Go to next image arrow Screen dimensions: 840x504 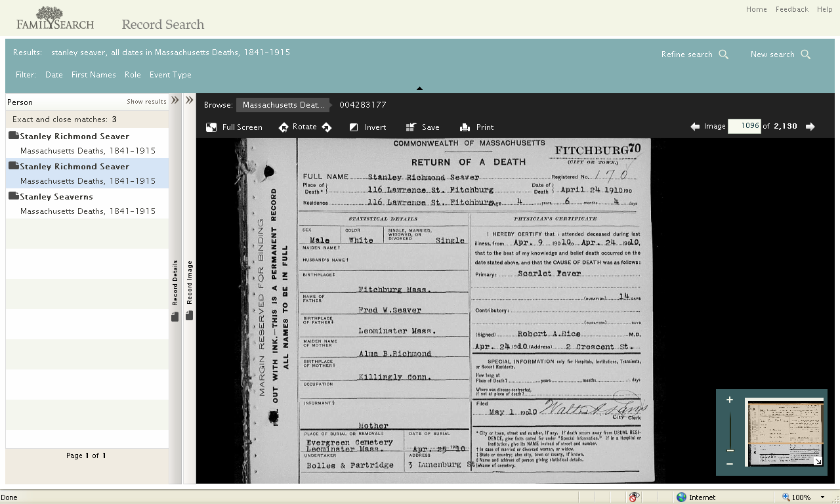[x=810, y=127]
